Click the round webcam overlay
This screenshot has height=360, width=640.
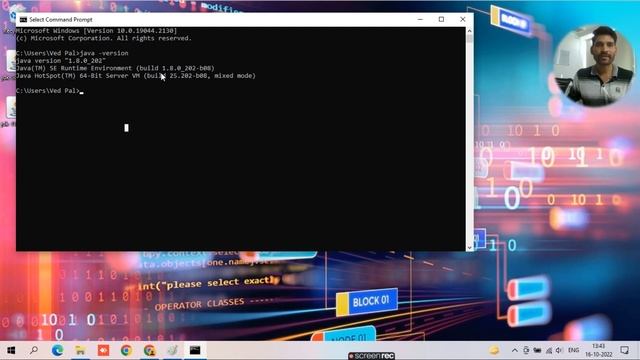click(594, 66)
